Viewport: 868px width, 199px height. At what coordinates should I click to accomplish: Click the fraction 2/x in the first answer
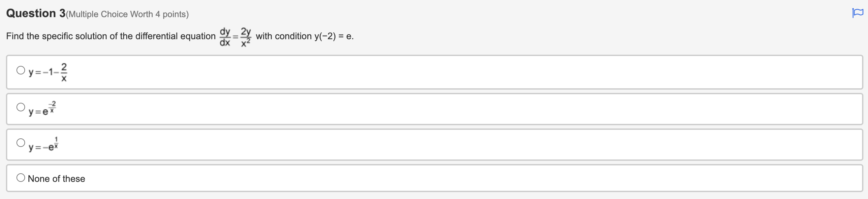pyautogui.click(x=64, y=71)
